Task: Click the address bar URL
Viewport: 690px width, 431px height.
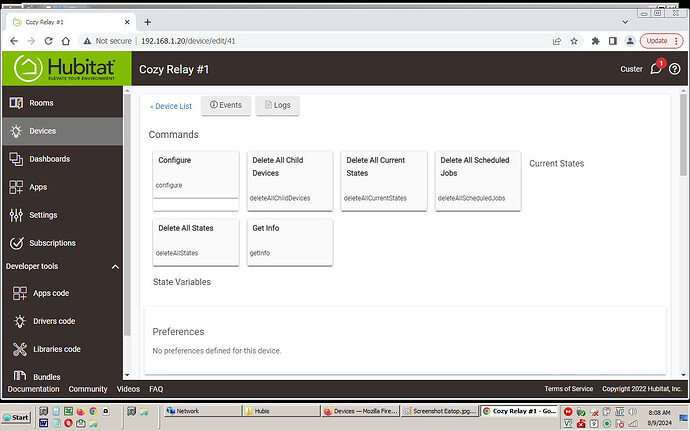Action: click(188, 41)
